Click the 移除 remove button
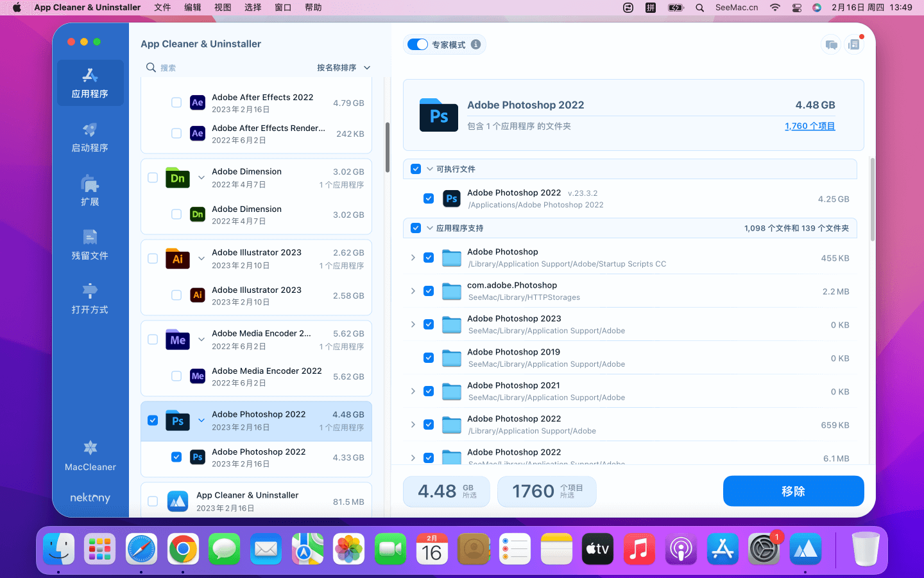The width and height of the screenshot is (924, 578). (793, 491)
